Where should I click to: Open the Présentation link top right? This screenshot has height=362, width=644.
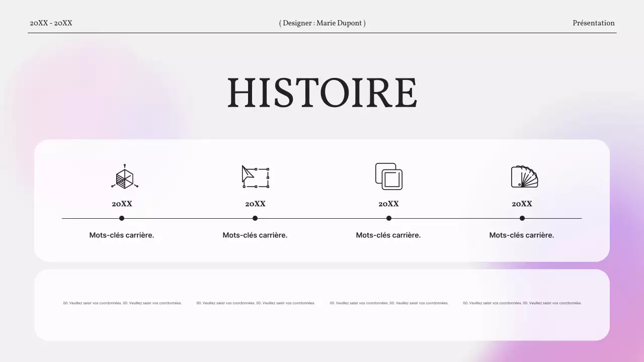click(593, 23)
